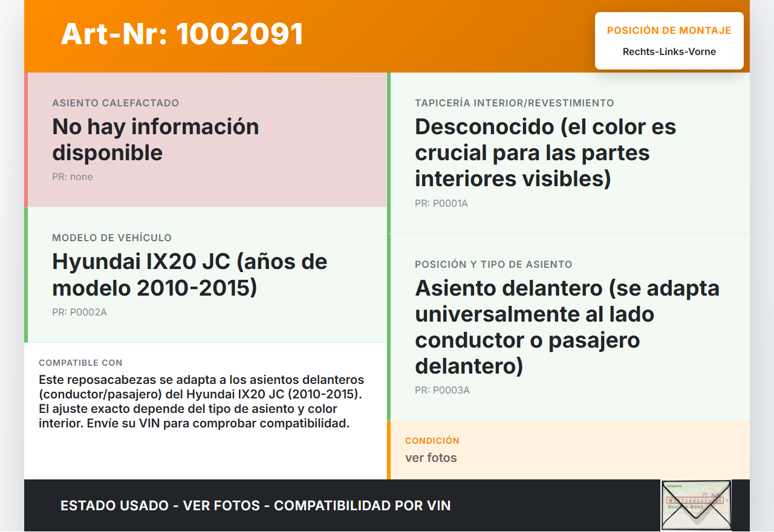Select the "POSICIÓN DE MONTAJE" label
The image size is (774, 532).
(x=669, y=31)
